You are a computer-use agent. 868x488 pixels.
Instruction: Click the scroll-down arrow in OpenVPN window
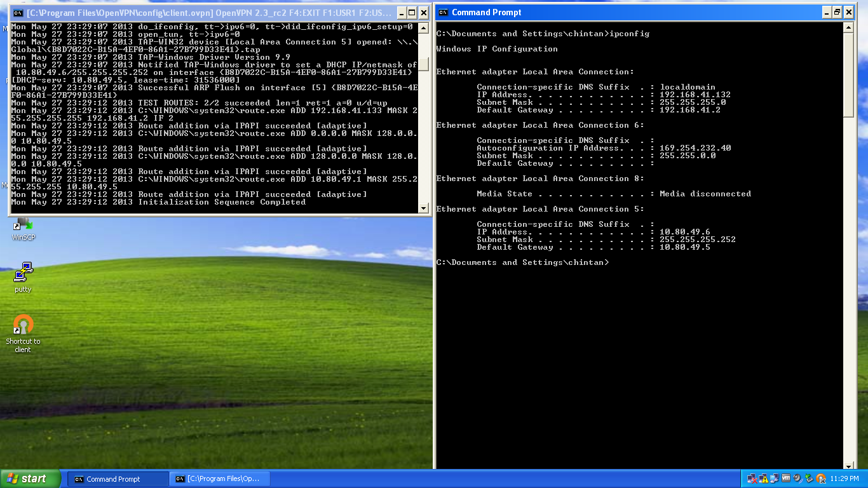click(x=423, y=208)
